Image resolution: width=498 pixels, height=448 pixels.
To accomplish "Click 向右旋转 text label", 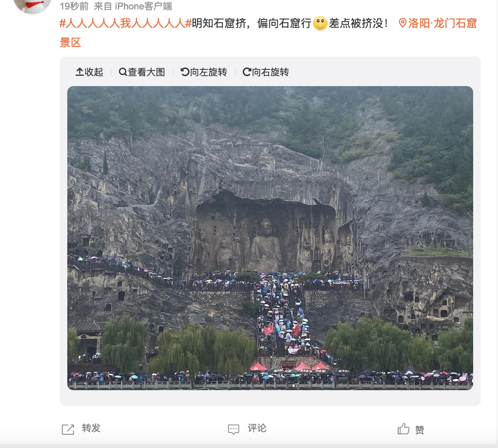I will click(270, 72).
